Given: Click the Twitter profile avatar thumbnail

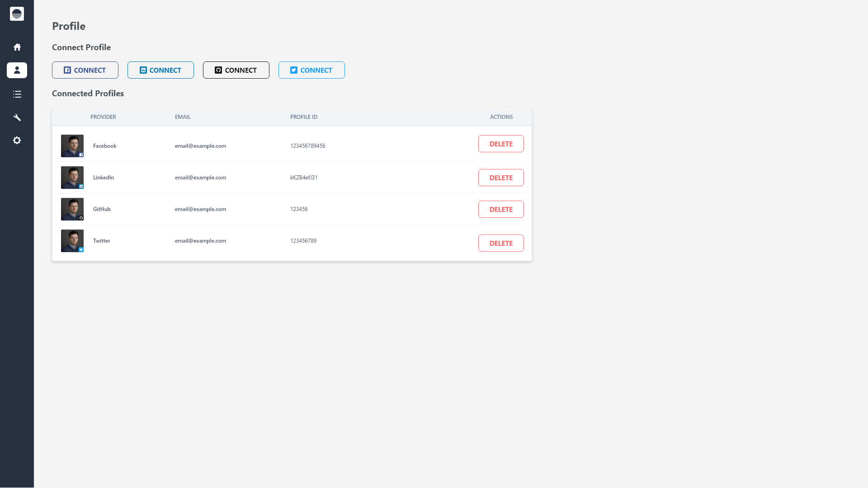Looking at the screenshot, I should point(72,240).
